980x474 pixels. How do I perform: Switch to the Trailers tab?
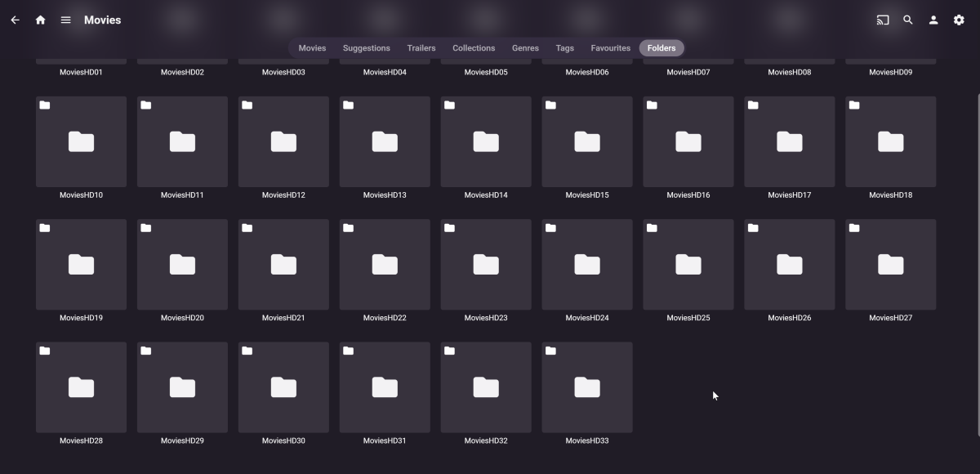[421, 47]
